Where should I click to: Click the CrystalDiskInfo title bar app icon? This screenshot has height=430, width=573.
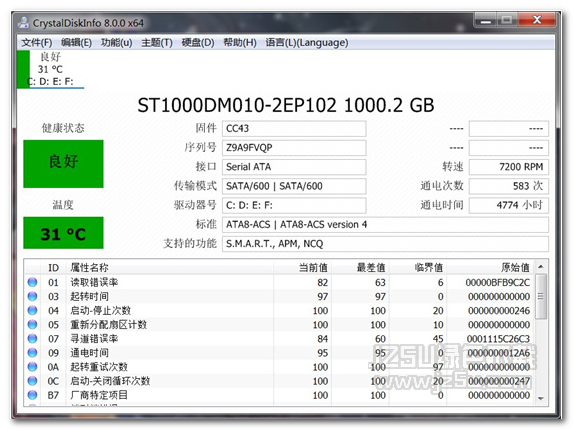(x=24, y=23)
